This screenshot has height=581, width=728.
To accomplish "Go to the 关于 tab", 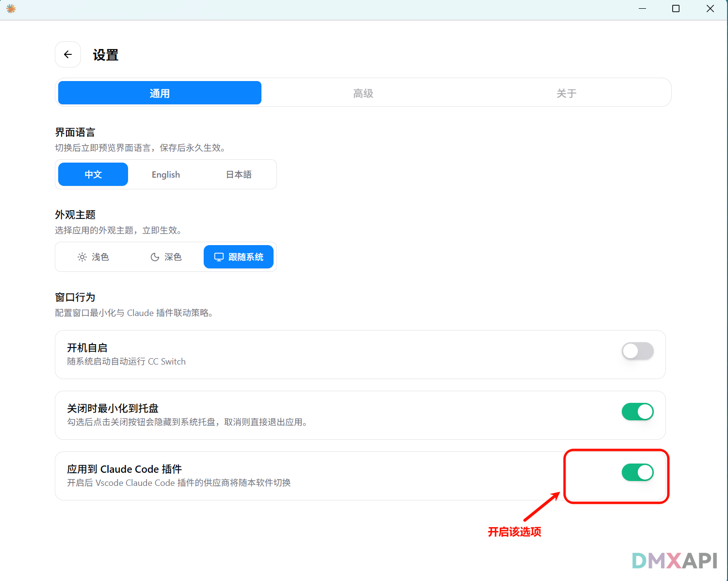I will coord(566,93).
